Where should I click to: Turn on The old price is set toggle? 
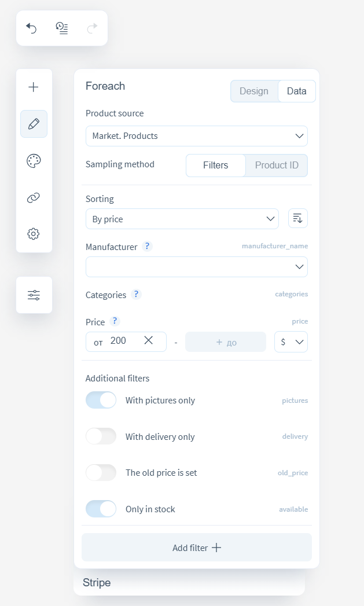pos(101,472)
